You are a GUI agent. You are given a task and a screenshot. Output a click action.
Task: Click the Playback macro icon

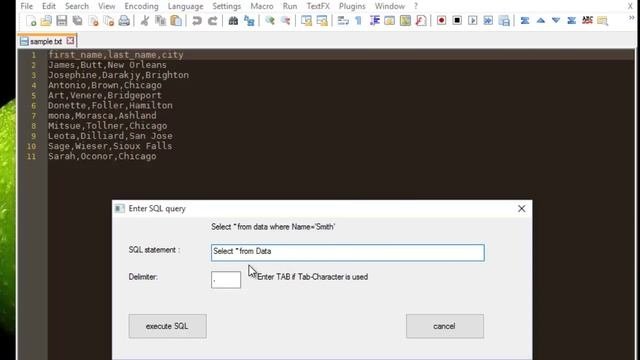tap(473, 20)
